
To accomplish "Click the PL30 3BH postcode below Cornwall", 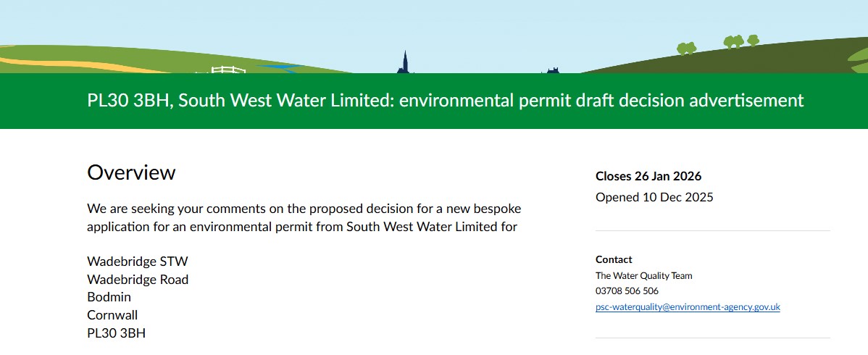I will (116, 333).
